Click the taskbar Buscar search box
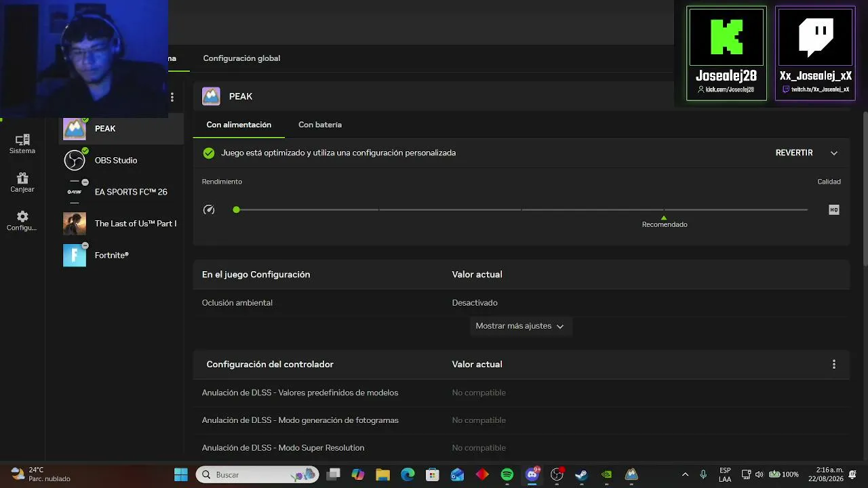Image resolution: width=868 pixels, height=488 pixels. click(258, 475)
